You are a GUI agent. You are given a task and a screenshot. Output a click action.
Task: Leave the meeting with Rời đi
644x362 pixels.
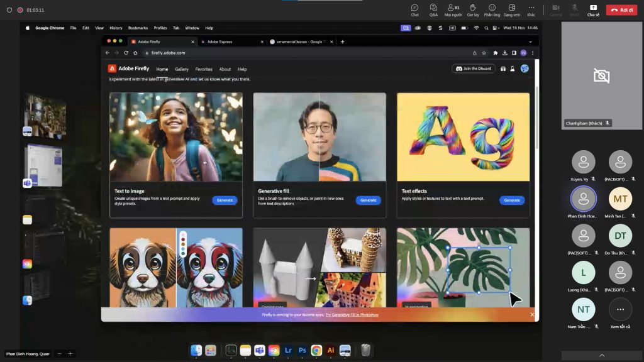(621, 10)
